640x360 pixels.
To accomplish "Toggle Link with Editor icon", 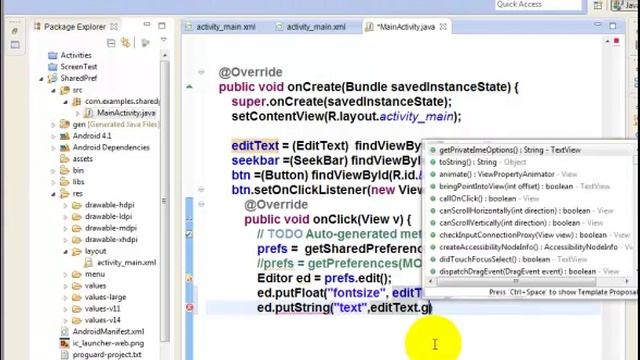I will tap(126, 42).
